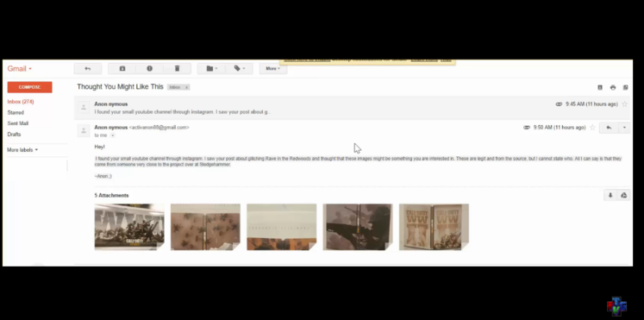Expand the More actions dropdown
Viewport: 644px width, 320px height.
click(x=273, y=69)
